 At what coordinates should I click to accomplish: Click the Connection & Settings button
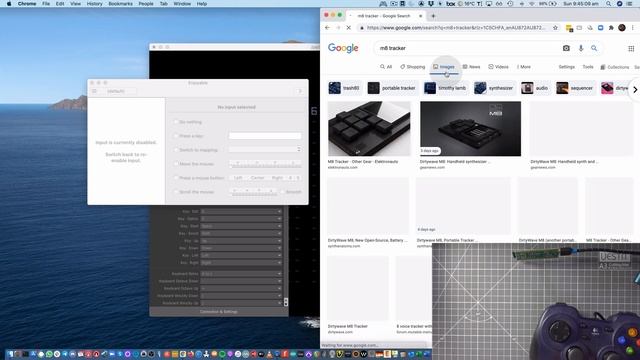click(x=219, y=312)
